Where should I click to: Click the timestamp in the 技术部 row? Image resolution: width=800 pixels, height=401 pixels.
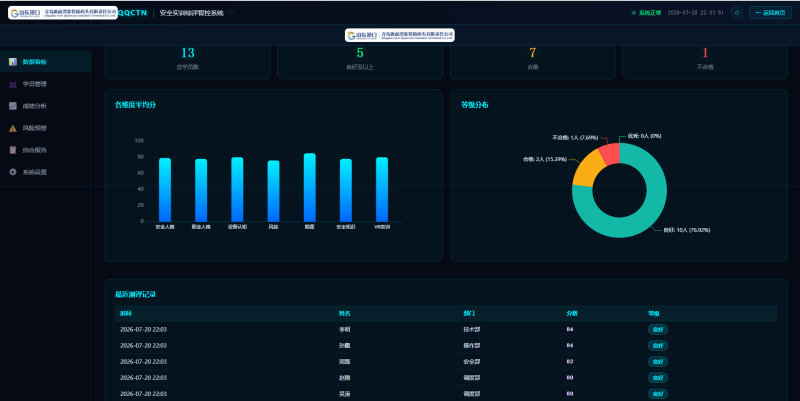[143, 330]
